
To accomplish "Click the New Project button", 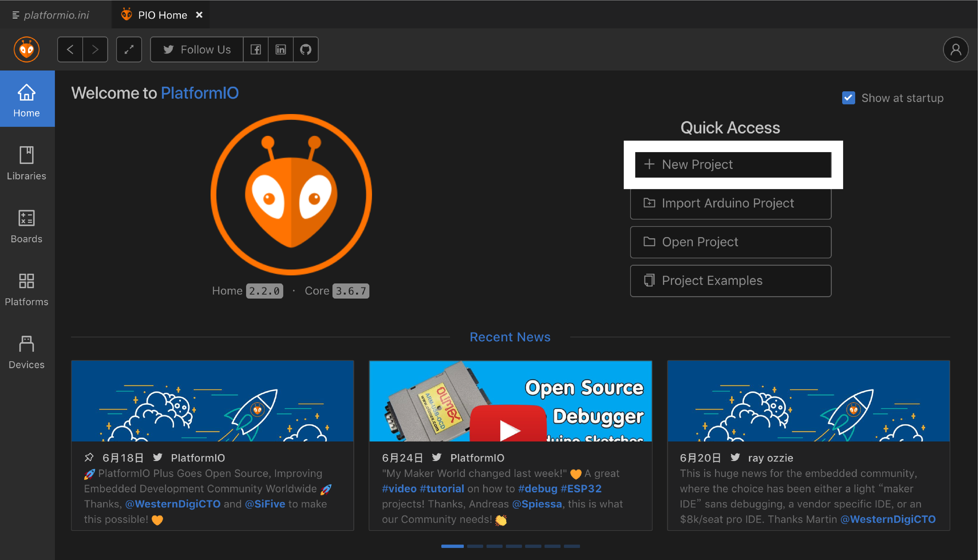I will 733,165.
